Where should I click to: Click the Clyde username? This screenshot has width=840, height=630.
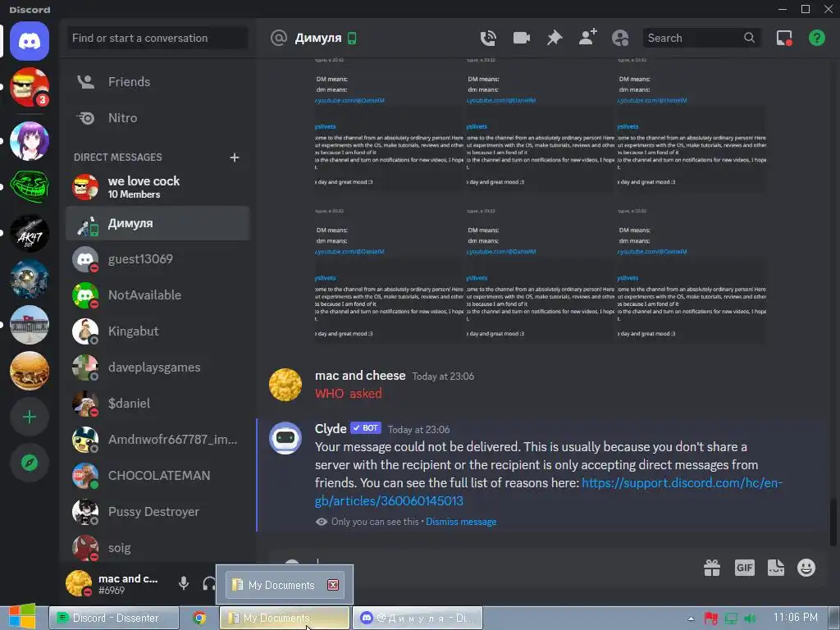331,428
